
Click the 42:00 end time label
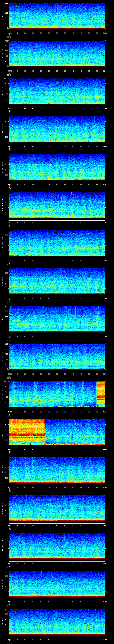[105, 487]
